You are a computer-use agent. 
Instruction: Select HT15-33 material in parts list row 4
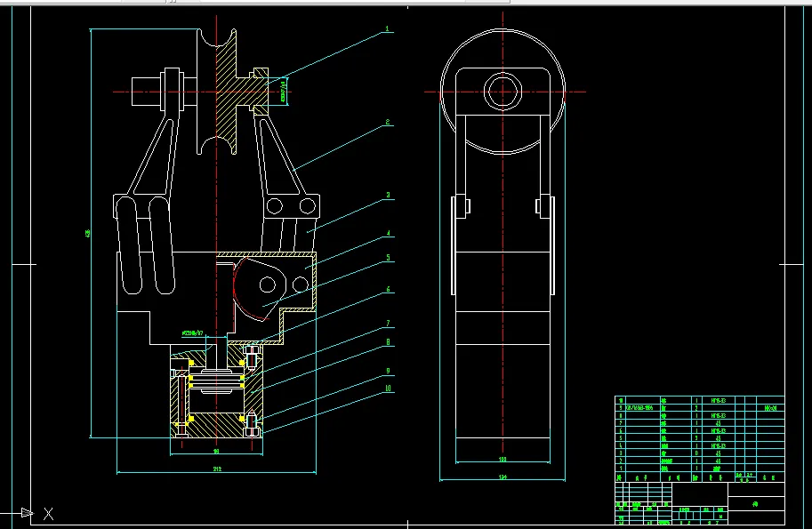[719, 445]
